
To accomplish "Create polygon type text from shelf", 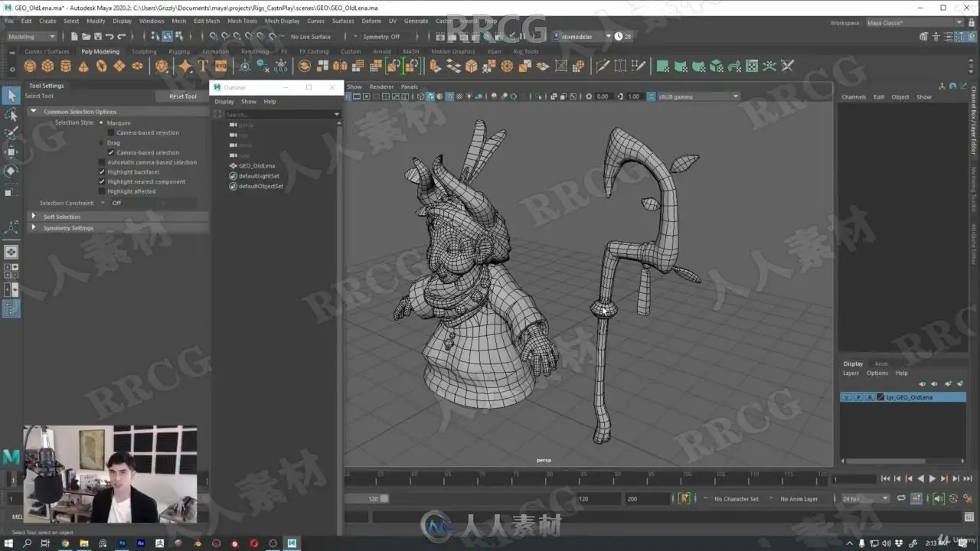I will tap(203, 67).
